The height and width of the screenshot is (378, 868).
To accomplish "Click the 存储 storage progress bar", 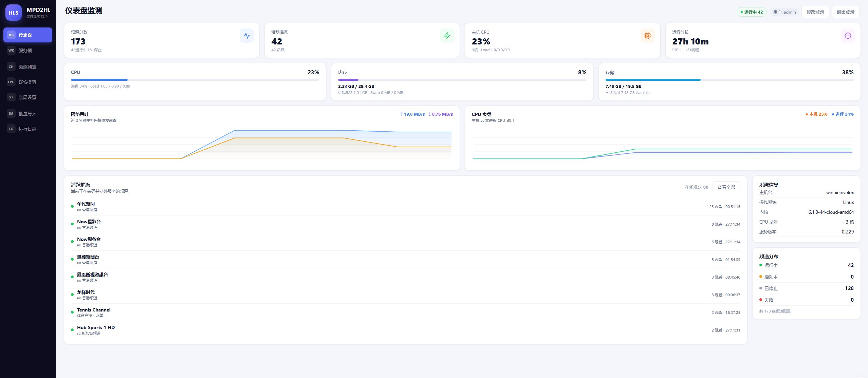I will pos(730,80).
